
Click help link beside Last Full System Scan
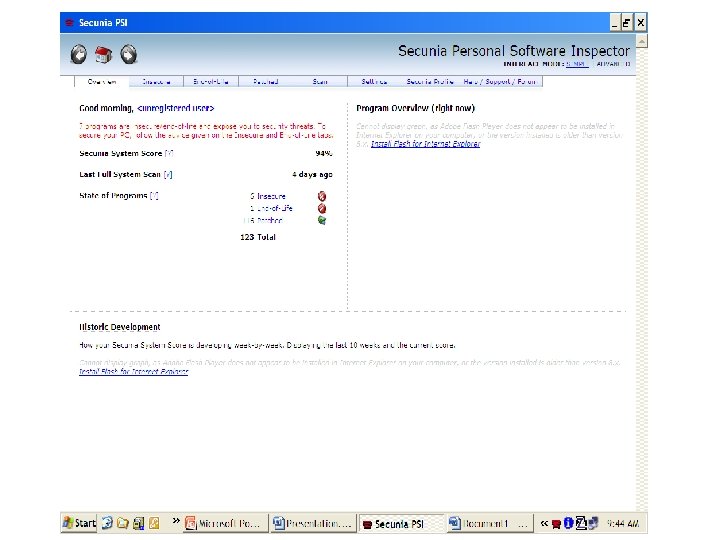[168, 174]
